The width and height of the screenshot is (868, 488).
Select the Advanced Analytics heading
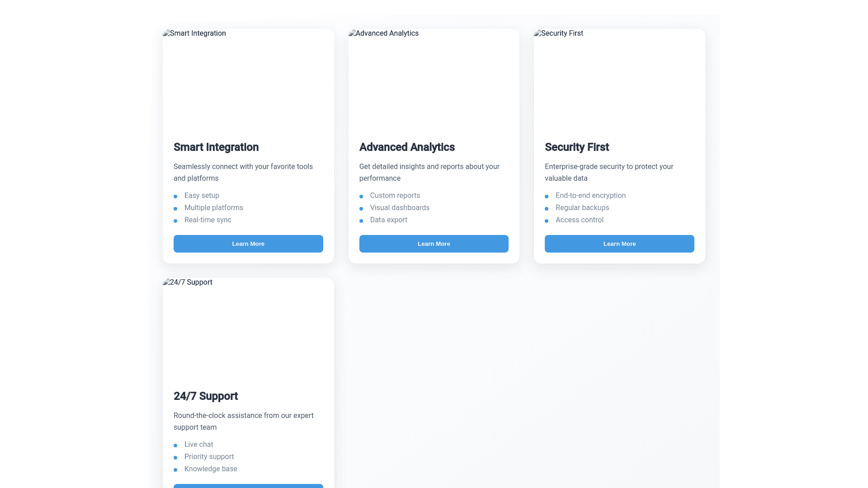click(407, 147)
